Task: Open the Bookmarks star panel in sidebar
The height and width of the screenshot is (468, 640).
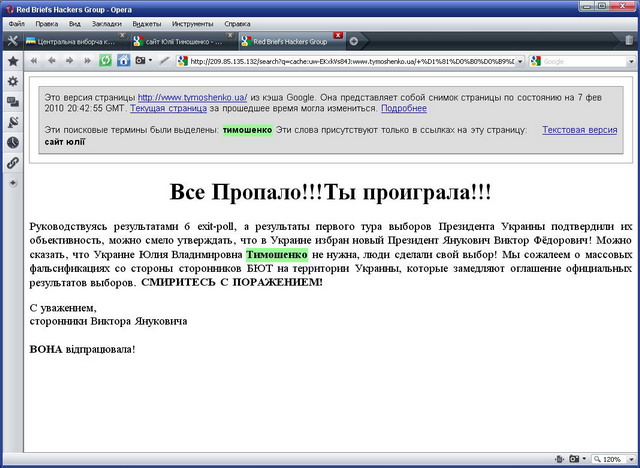Action: pos(13,61)
